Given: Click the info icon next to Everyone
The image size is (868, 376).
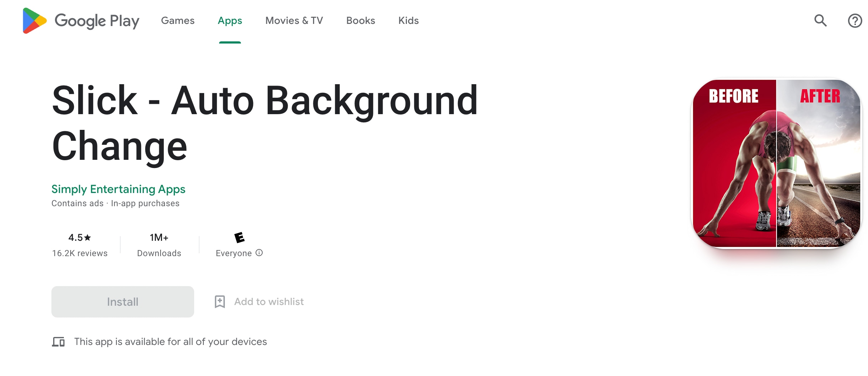Looking at the screenshot, I should [x=259, y=253].
